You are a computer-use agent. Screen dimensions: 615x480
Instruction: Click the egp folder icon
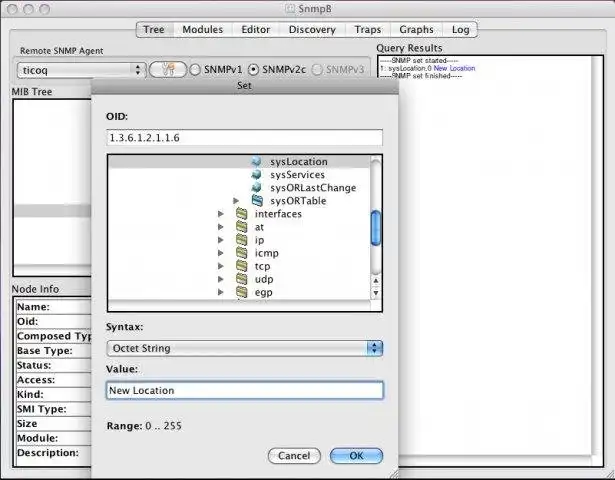pos(242,292)
